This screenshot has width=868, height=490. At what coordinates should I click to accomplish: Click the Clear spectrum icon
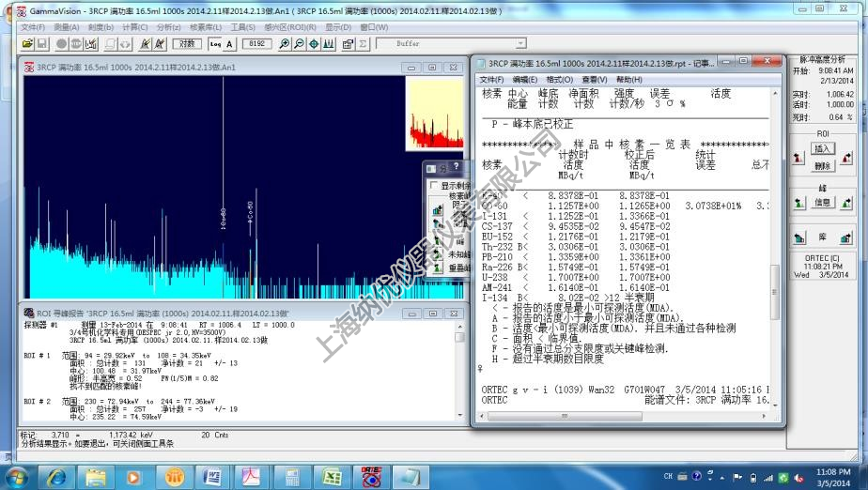click(x=91, y=44)
